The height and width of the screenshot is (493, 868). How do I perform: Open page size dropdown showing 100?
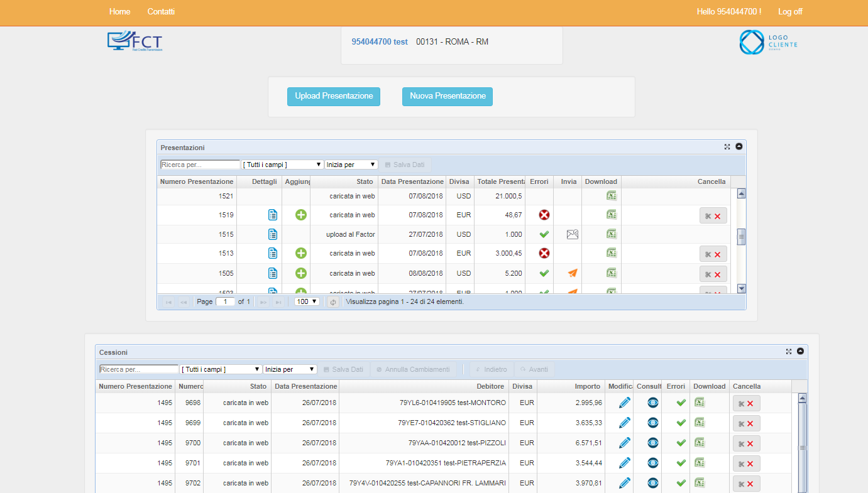307,301
